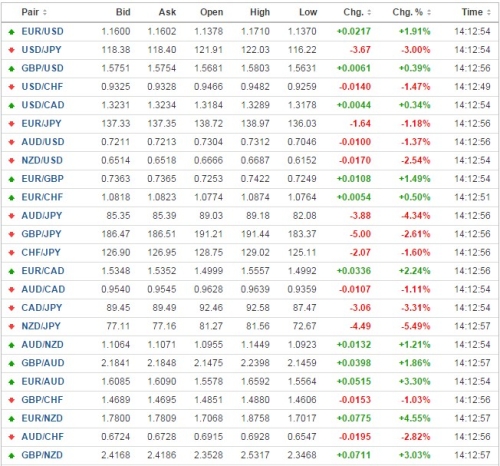Viewport: 500px width, 466px height.
Task: Click the green up arrow beside GBP/NZD
Action: (x=12, y=455)
